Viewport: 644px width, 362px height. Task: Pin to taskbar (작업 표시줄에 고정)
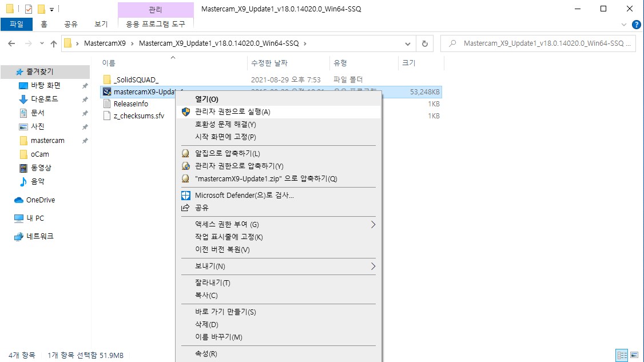pyautogui.click(x=279, y=237)
